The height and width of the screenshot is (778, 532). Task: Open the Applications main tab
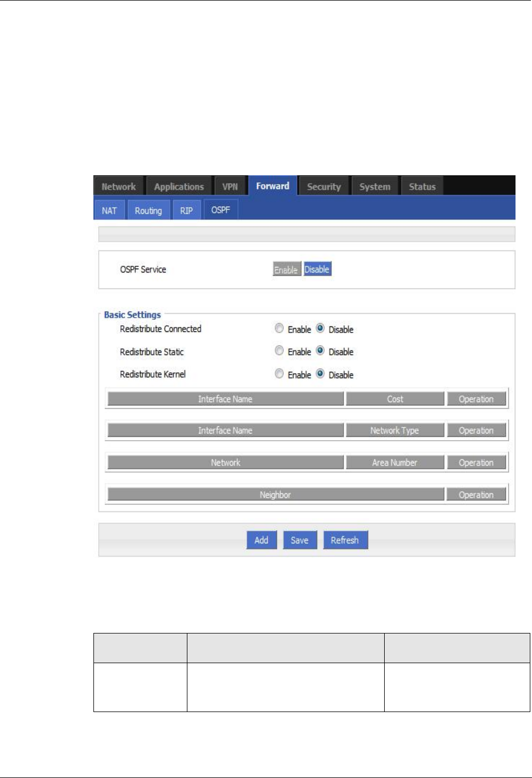point(179,186)
